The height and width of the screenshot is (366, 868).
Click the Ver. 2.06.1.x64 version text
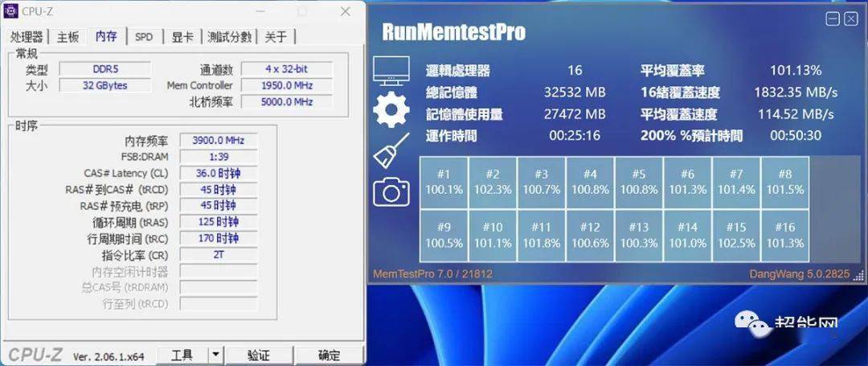108,357
